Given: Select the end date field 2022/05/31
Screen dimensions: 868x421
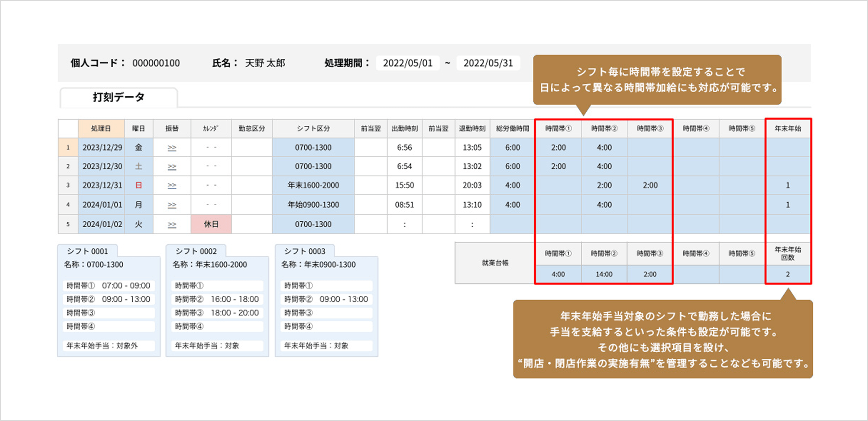Looking at the screenshot, I should (488, 63).
